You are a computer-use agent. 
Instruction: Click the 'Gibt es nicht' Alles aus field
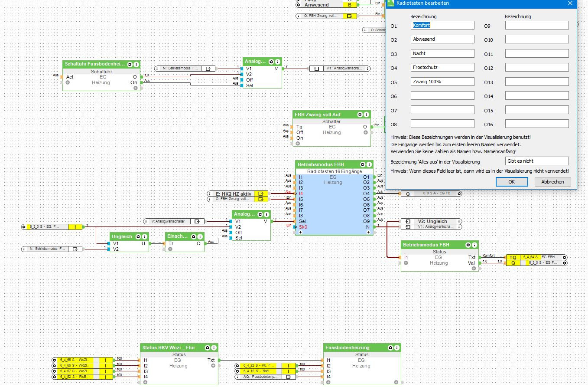tap(537, 161)
